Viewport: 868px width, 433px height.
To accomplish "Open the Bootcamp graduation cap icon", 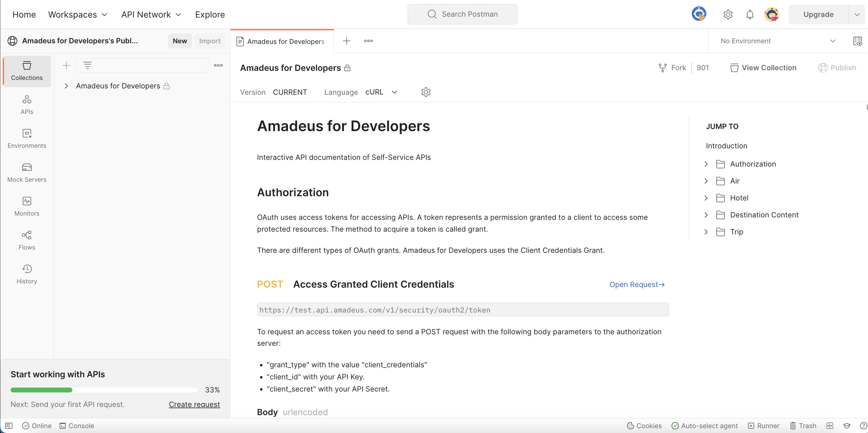I will 847,426.
